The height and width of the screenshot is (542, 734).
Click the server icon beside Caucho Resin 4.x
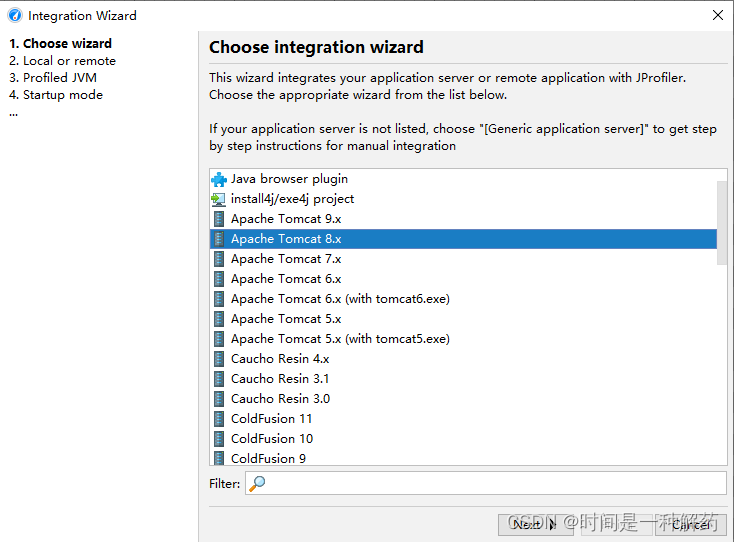pos(219,359)
